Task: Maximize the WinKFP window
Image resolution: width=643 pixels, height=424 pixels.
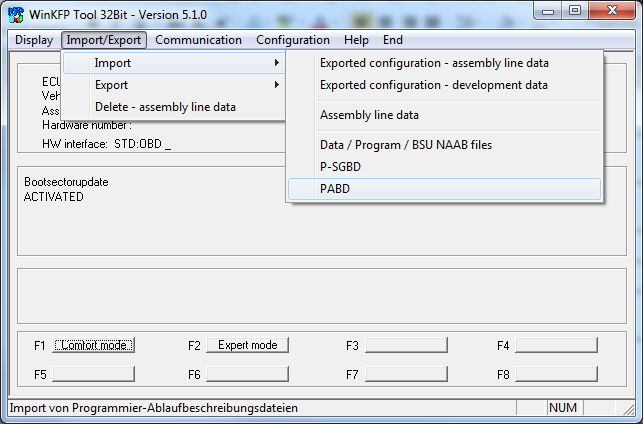Action: coord(574,12)
